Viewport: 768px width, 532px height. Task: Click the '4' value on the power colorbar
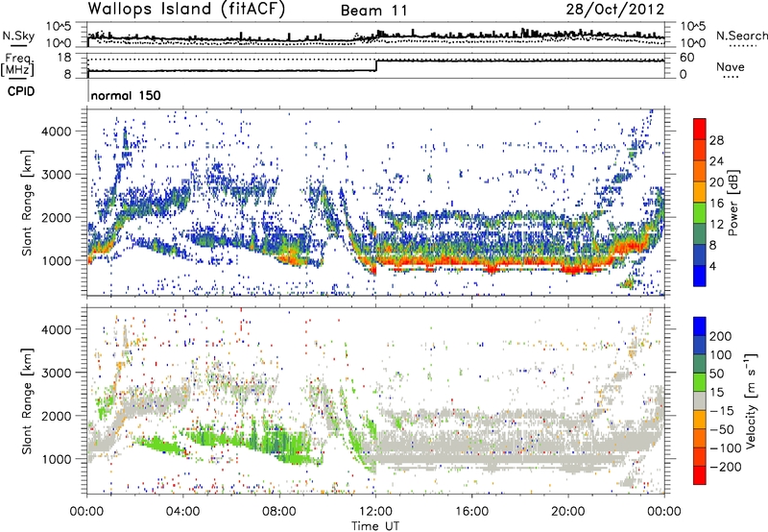[712, 267]
